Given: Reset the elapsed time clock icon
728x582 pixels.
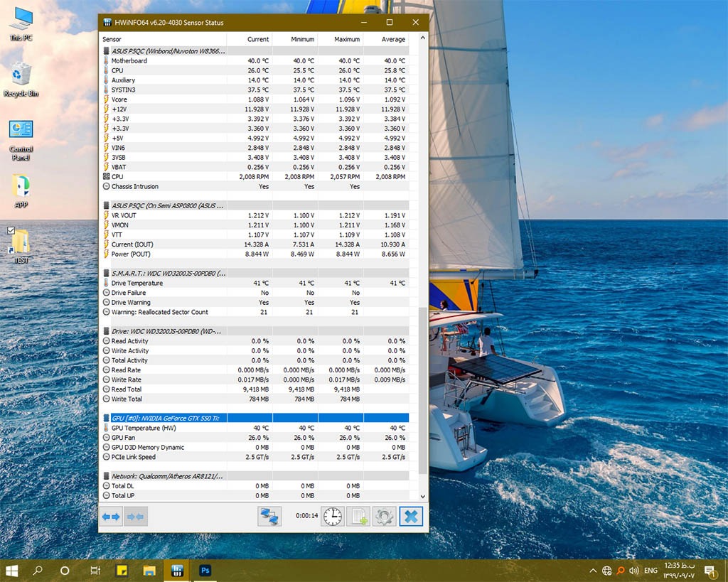Looking at the screenshot, I should click(332, 517).
